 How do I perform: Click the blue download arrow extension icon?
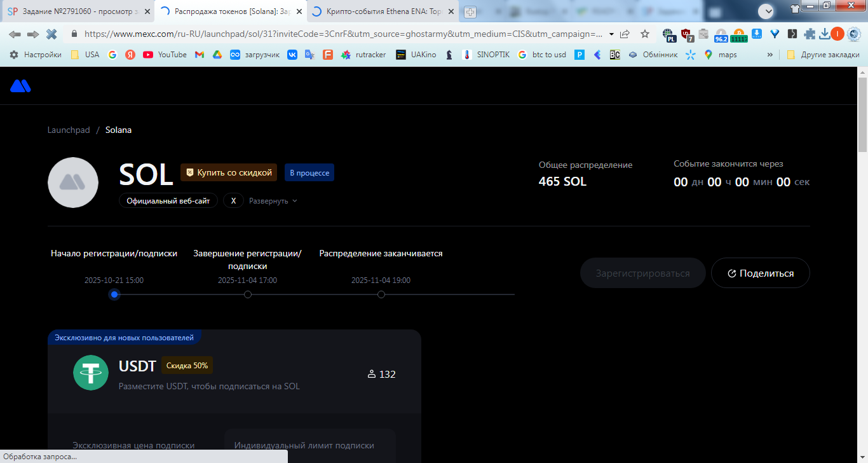pos(757,34)
